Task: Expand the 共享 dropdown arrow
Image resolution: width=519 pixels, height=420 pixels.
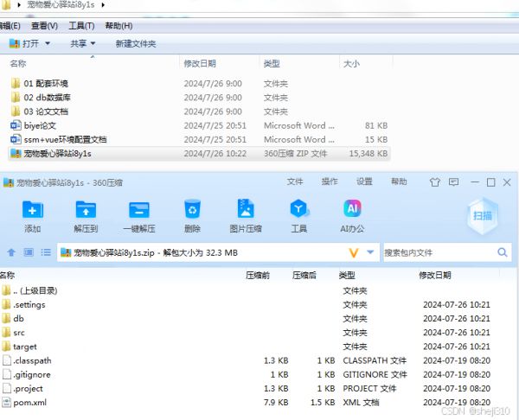Action: 93,43
